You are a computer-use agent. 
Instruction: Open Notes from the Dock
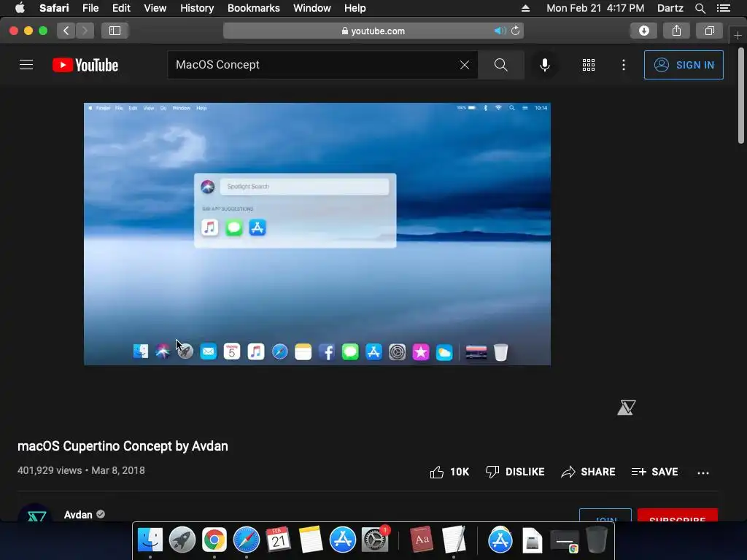pyautogui.click(x=311, y=540)
